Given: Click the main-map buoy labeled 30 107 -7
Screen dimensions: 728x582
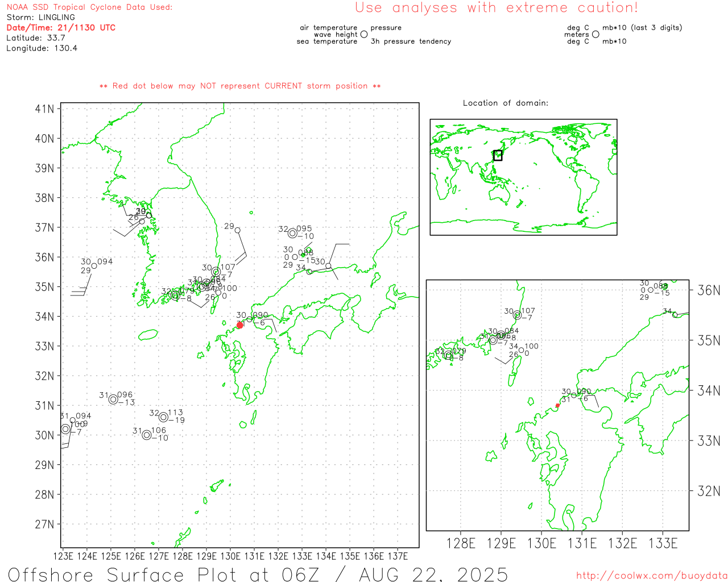Looking at the screenshot, I should coord(216,272).
